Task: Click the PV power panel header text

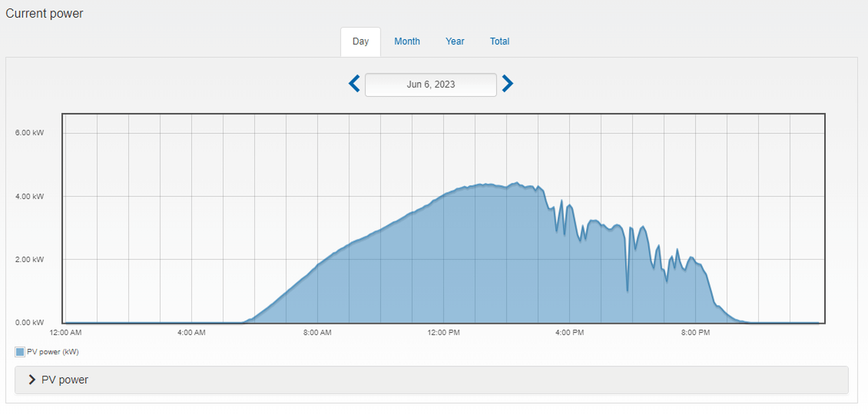Action: [65, 379]
